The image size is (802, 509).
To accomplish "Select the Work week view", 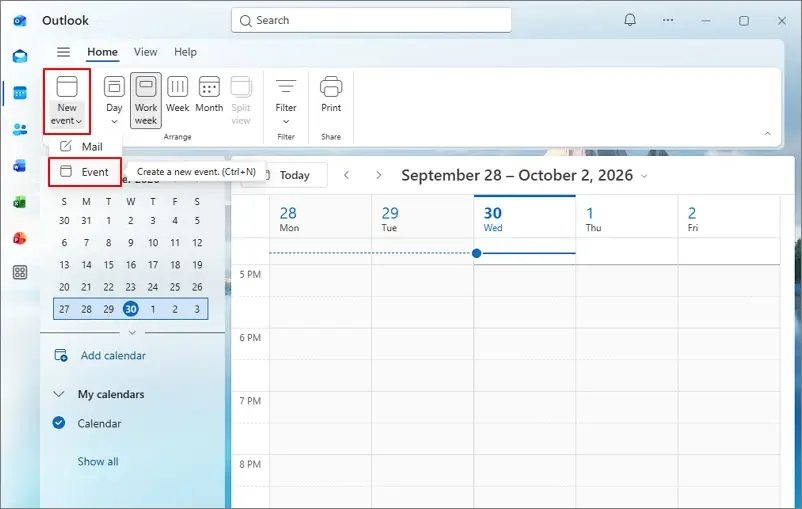I will [146, 100].
